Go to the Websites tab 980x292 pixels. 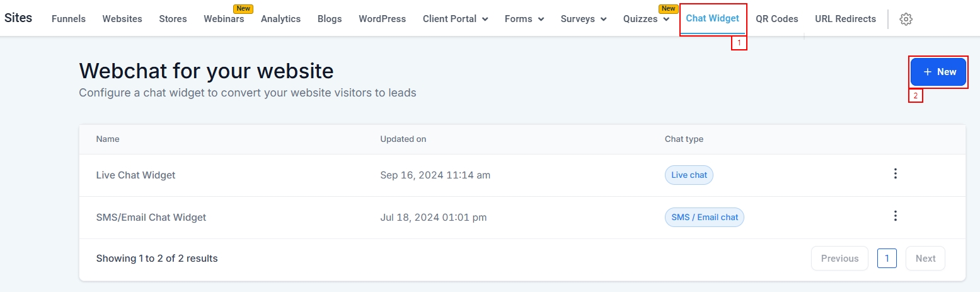[x=122, y=19]
